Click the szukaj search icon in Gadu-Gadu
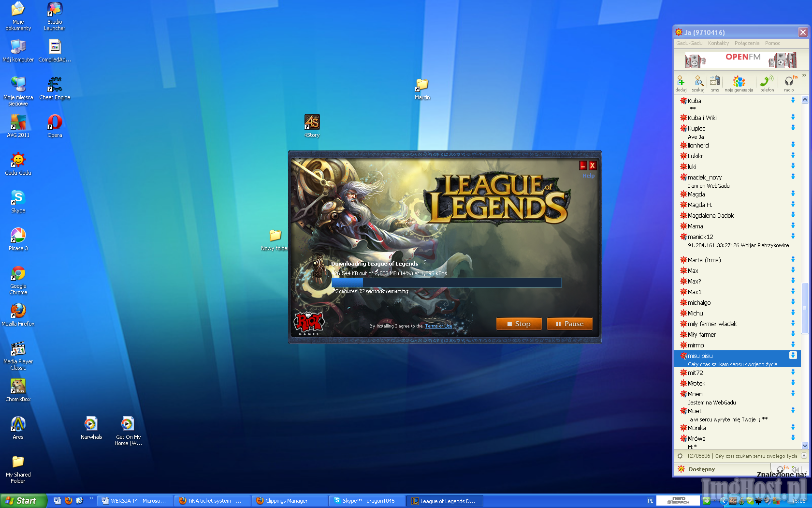Screen dimensions: 812x508 [698, 83]
